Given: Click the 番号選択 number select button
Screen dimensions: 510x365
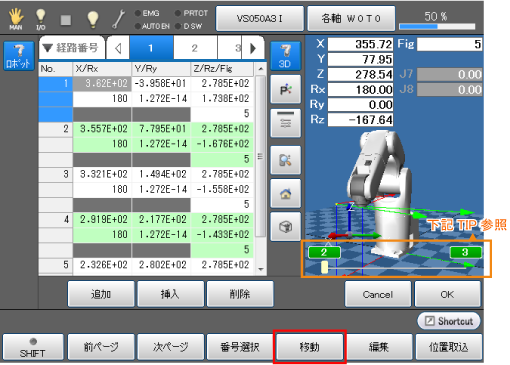Looking at the screenshot, I should pos(240,347).
